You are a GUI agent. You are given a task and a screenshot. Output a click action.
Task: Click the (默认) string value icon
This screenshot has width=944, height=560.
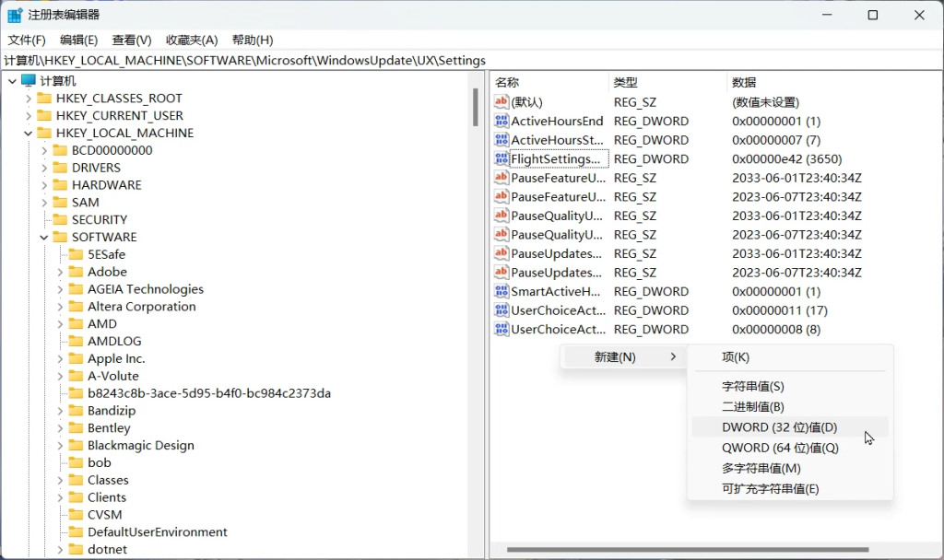point(501,102)
